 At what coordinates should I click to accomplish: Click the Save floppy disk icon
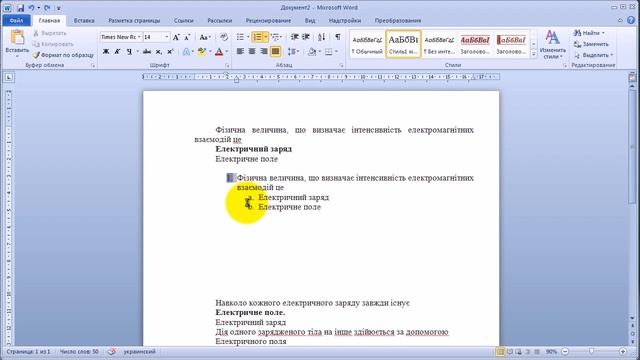click(x=20, y=8)
